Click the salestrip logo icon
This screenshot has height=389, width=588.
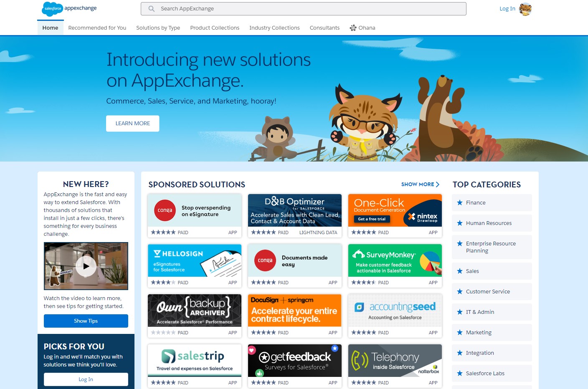168,356
